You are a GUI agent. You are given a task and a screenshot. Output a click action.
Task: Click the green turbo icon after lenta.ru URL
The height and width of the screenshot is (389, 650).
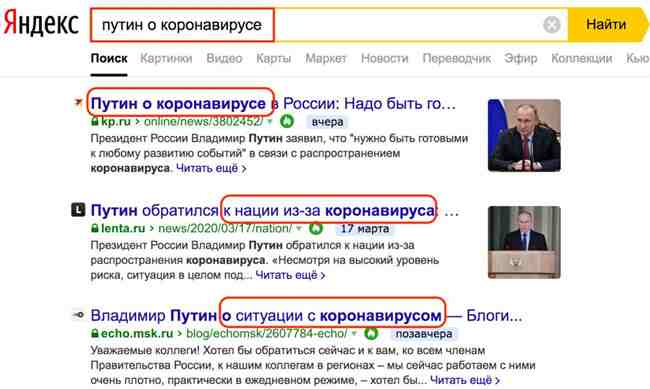[316, 228]
